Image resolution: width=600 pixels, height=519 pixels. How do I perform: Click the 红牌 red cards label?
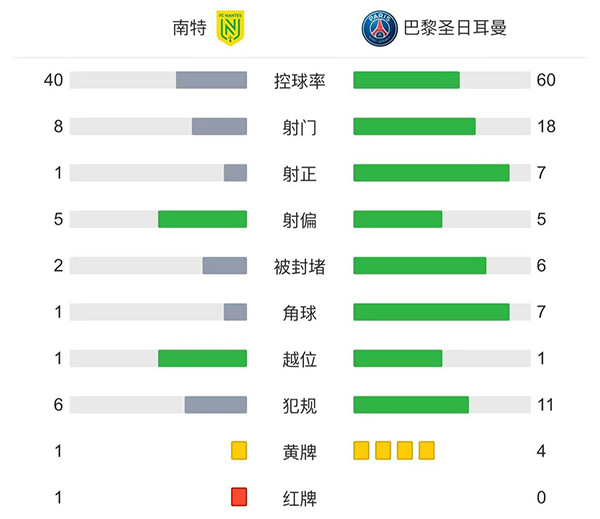point(300,497)
